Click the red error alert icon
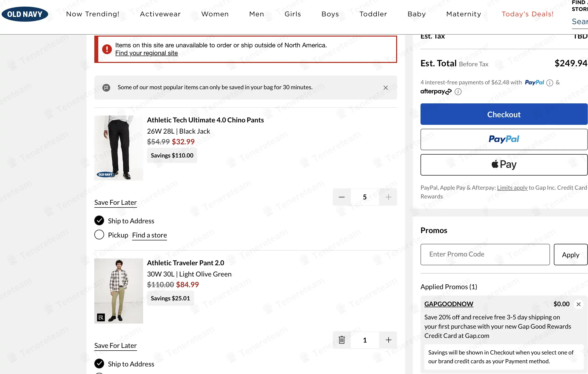Image resolution: width=588 pixels, height=374 pixels. [x=107, y=49]
